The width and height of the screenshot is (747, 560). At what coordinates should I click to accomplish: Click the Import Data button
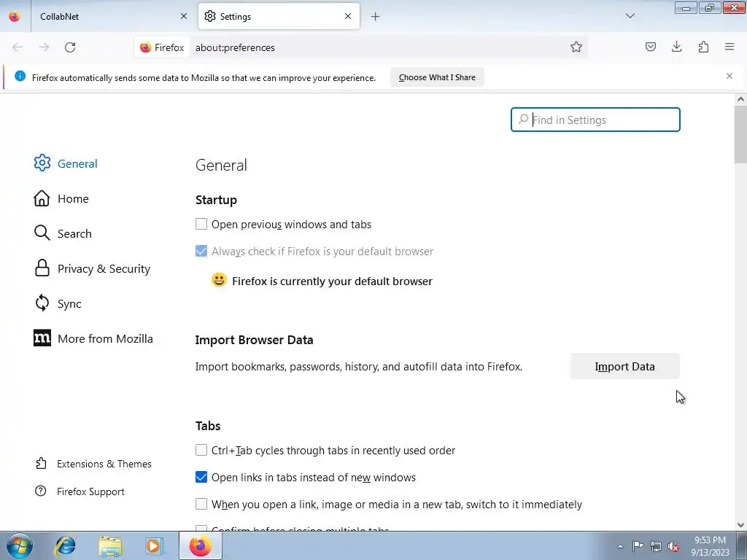point(624,366)
